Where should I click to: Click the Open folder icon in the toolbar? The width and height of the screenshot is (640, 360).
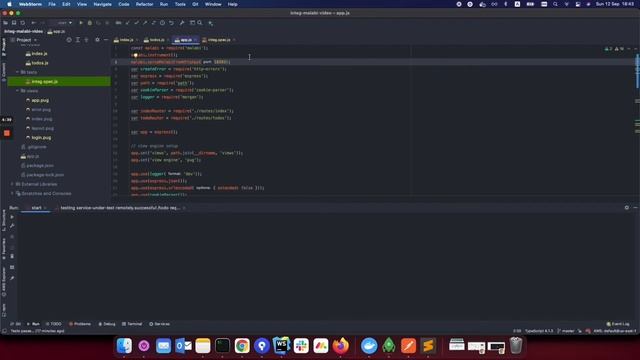click(x=6, y=23)
